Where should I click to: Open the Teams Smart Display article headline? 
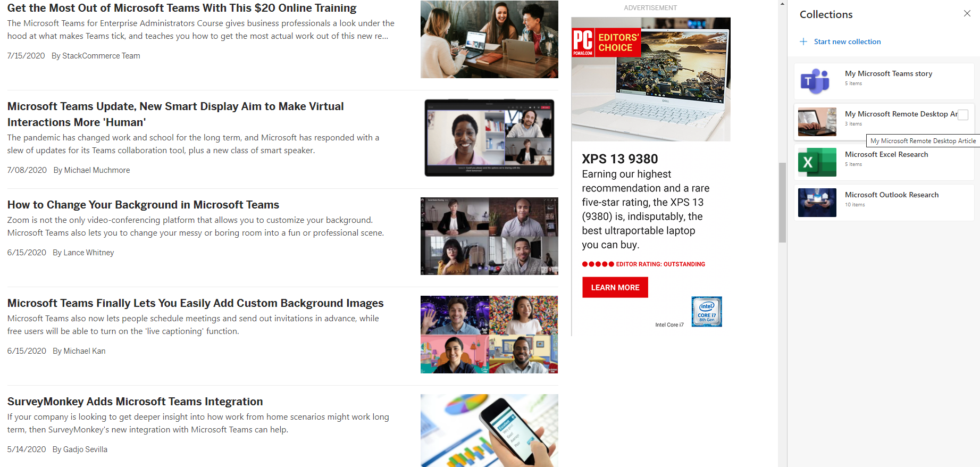coord(175,114)
